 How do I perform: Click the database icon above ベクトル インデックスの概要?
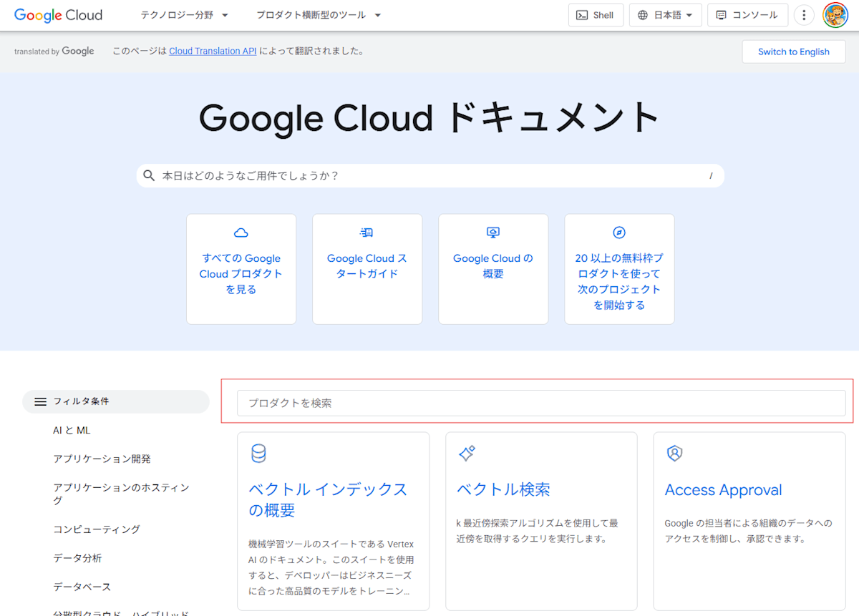point(258,453)
